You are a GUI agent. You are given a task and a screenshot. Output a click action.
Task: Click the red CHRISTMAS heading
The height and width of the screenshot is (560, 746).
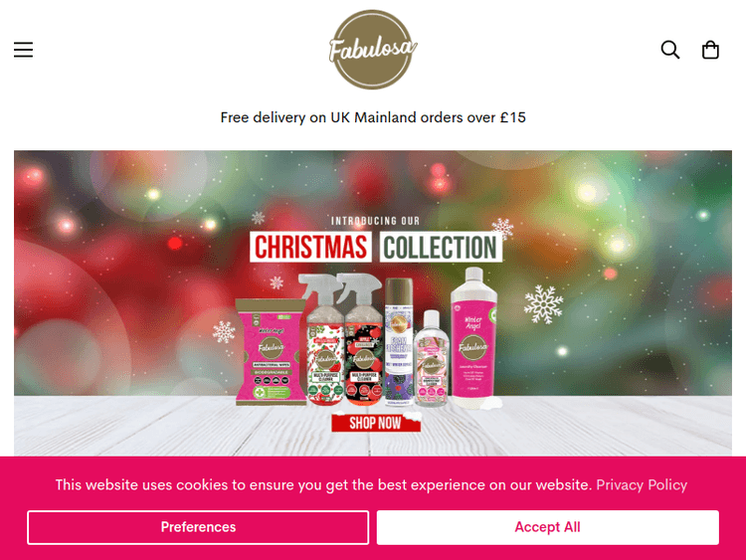coord(310,248)
